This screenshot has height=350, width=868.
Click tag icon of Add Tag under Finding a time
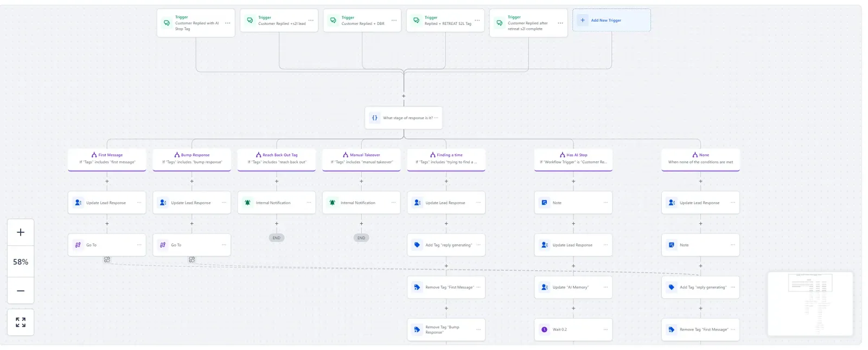(x=417, y=245)
